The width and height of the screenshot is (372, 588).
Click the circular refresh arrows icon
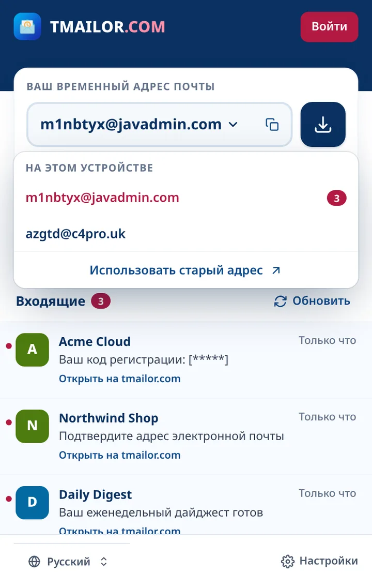(x=280, y=301)
